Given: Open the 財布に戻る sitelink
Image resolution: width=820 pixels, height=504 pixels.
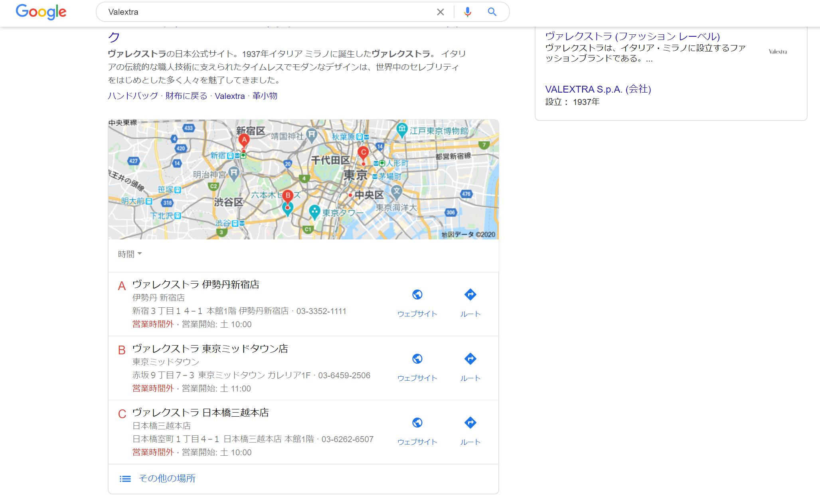Looking at the screenshot, I should pos(186,96).
